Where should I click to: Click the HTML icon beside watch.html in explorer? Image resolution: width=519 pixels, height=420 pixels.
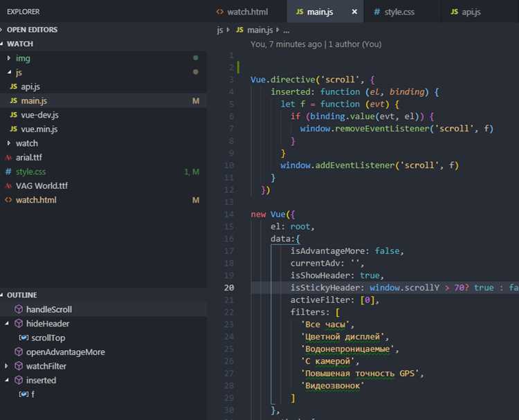(8, 200)
